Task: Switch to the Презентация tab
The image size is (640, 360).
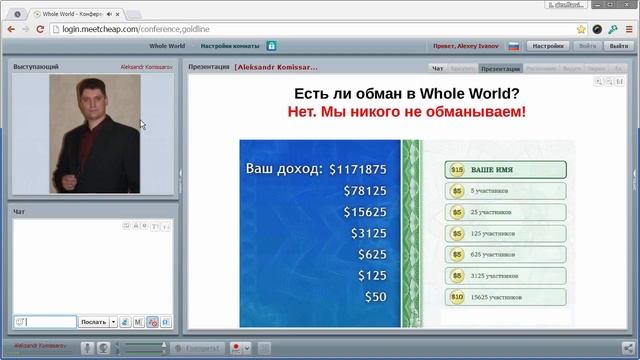Action: click(x=500, y=69)
